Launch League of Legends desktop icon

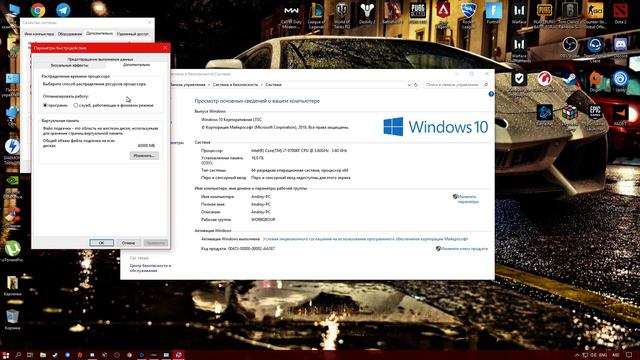(x=316, y=16)
